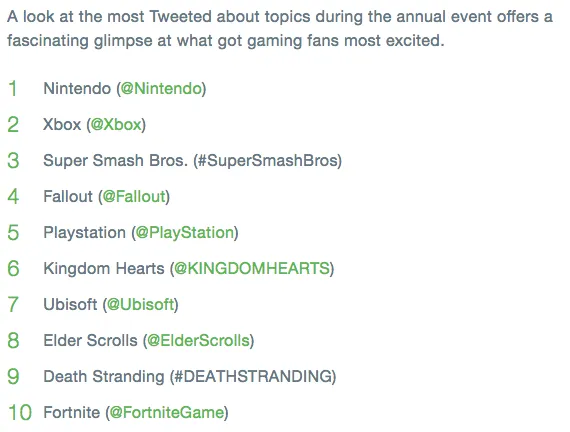Click the #SuperSmashBros hashtag text
This screenshot has height=432, width=570.
[266, 160]
